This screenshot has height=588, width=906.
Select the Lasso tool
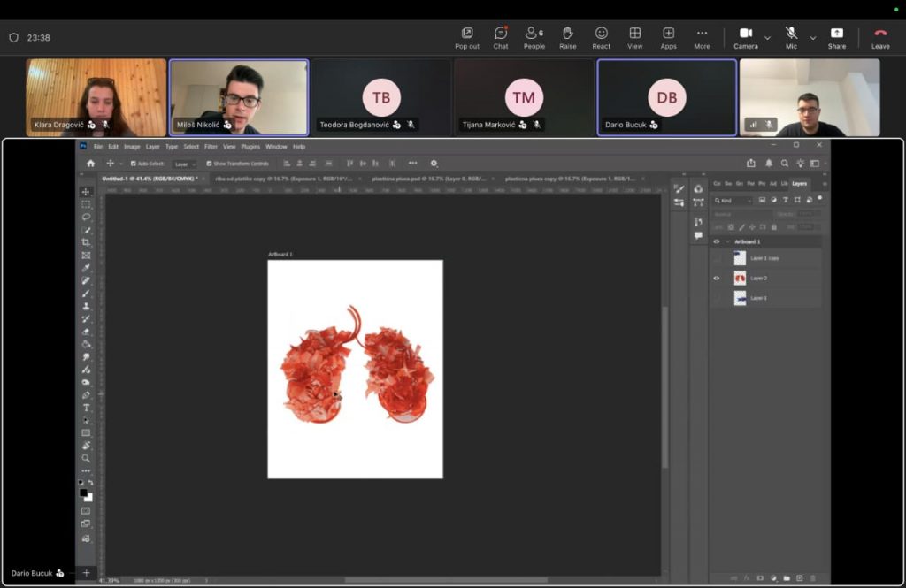coord(86,217)
